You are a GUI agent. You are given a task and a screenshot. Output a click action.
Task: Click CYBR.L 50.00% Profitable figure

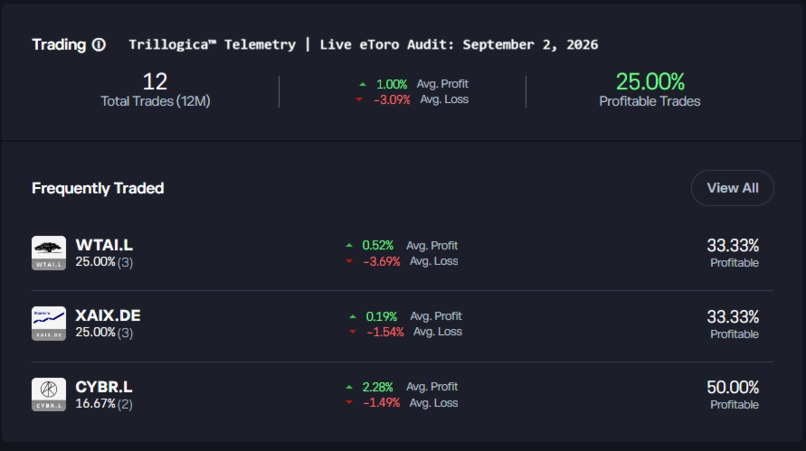tap(732, 387)
